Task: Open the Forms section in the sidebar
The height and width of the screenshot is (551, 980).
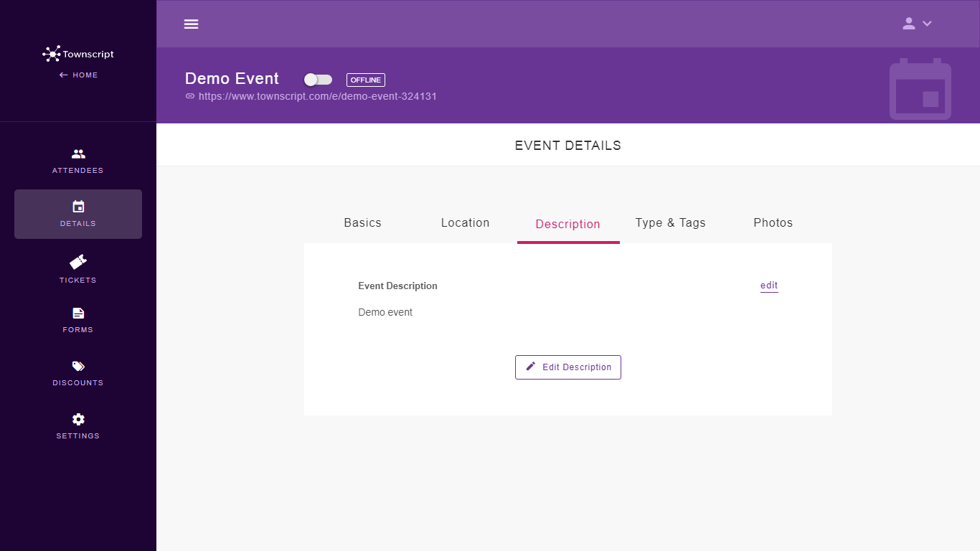Action: pos(78,320)
